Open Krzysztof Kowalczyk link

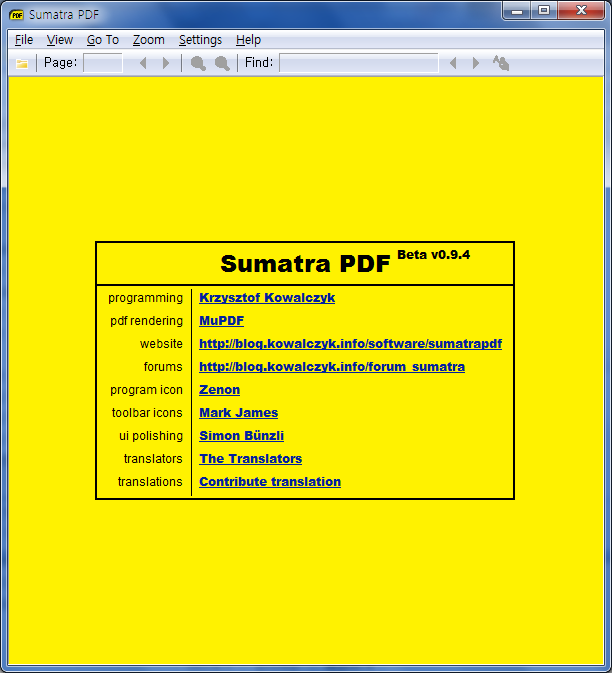point(267,298)
